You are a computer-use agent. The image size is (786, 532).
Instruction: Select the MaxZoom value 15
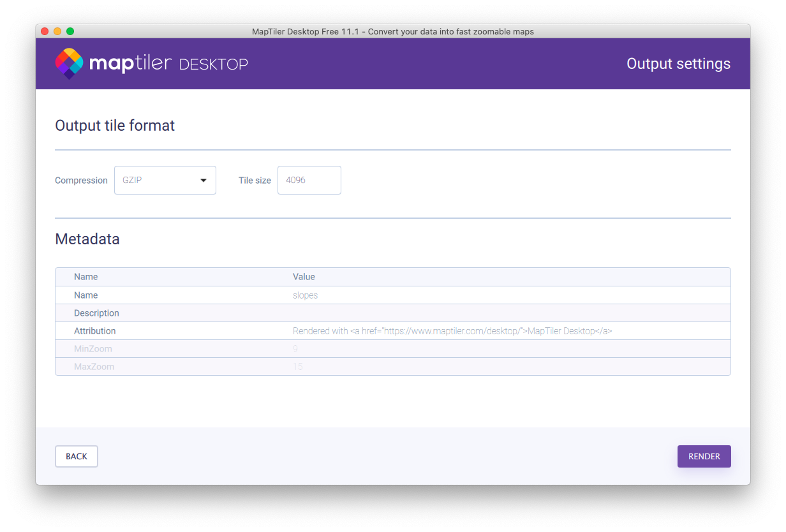(297, 367)
